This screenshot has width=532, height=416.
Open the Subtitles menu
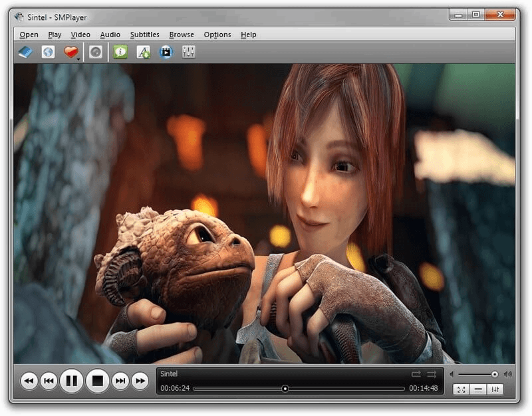coord(145,35)
